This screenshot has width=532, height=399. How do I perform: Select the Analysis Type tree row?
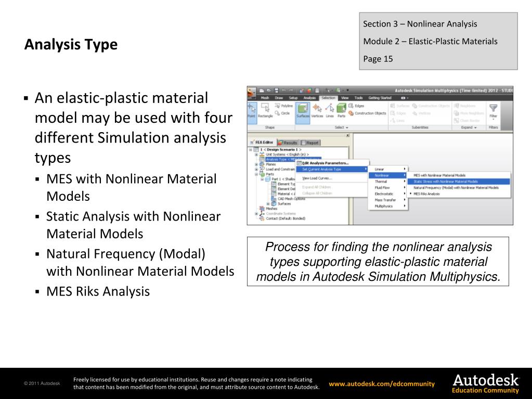pos(290,160)
